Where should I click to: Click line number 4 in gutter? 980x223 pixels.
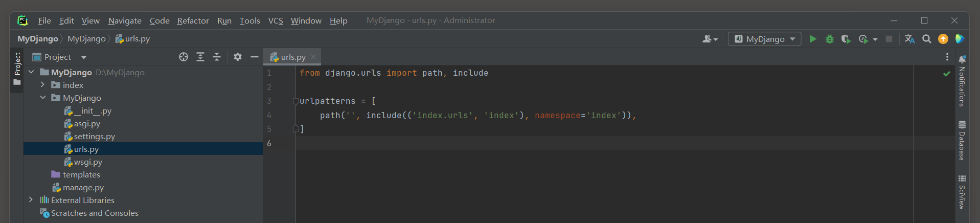click(x=269, y=115)
